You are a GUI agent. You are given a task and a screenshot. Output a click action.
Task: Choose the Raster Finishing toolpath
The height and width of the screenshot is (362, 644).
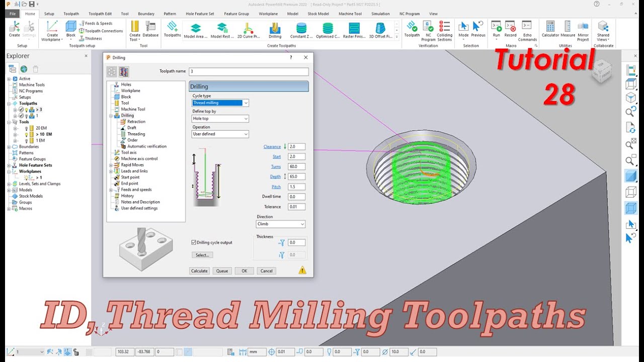tap(354, 31)
